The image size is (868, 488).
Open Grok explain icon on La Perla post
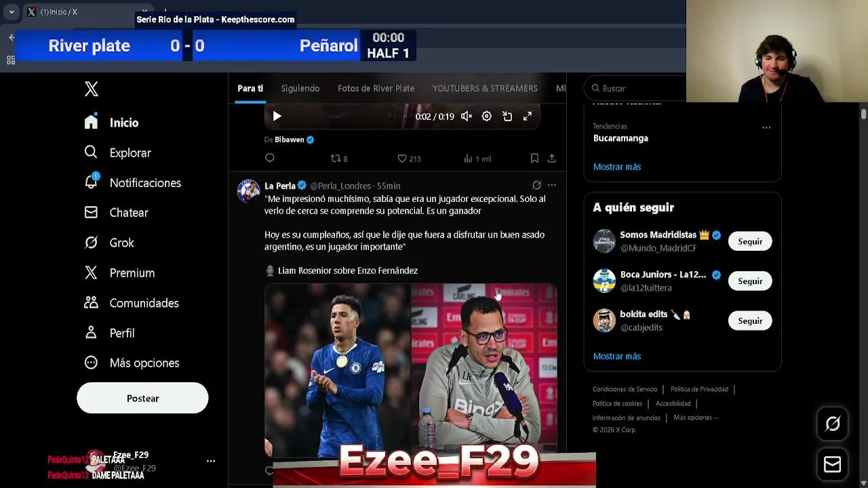tap(536, 185)
